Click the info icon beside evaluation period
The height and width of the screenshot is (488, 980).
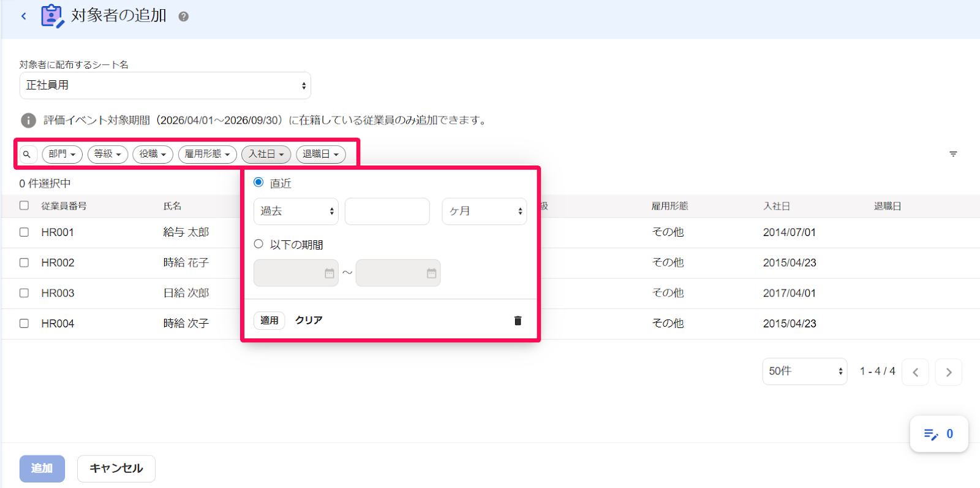pyautogui.click(x=28, y=120)
